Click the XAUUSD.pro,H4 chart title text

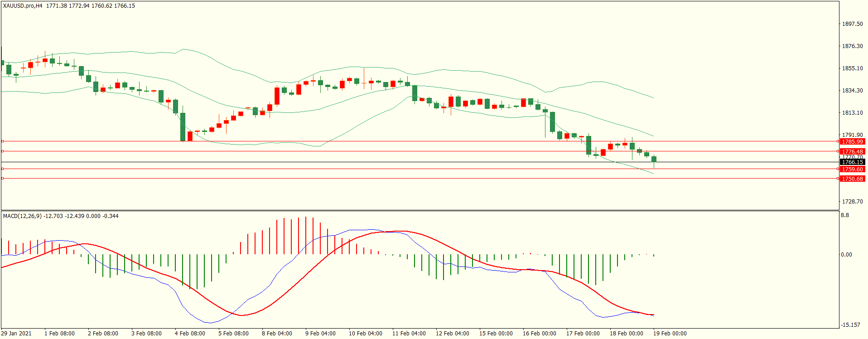pyautogui.click(x=23, y=6)
